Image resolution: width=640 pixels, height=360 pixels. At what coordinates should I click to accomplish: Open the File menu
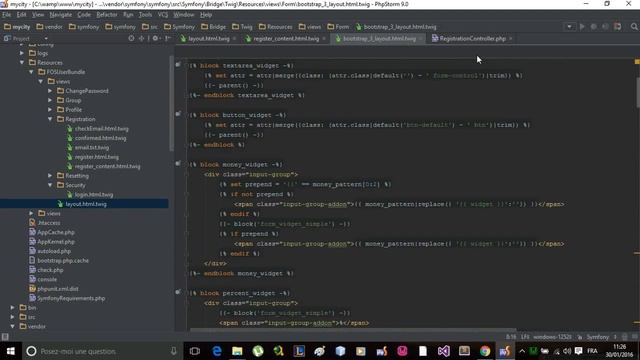click(x=7, y=15)
